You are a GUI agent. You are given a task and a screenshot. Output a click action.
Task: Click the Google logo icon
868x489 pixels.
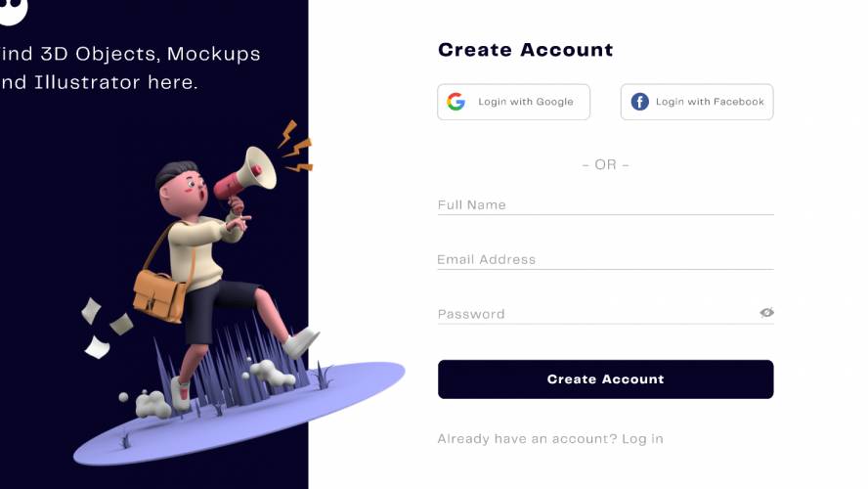click(x=456, y=102)
